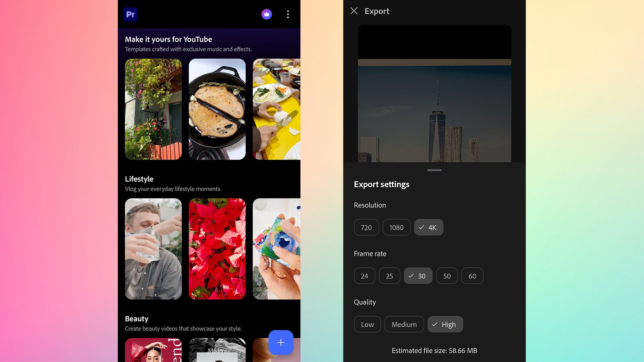
Task: Set quality to Low
Action: click(367, 324)
